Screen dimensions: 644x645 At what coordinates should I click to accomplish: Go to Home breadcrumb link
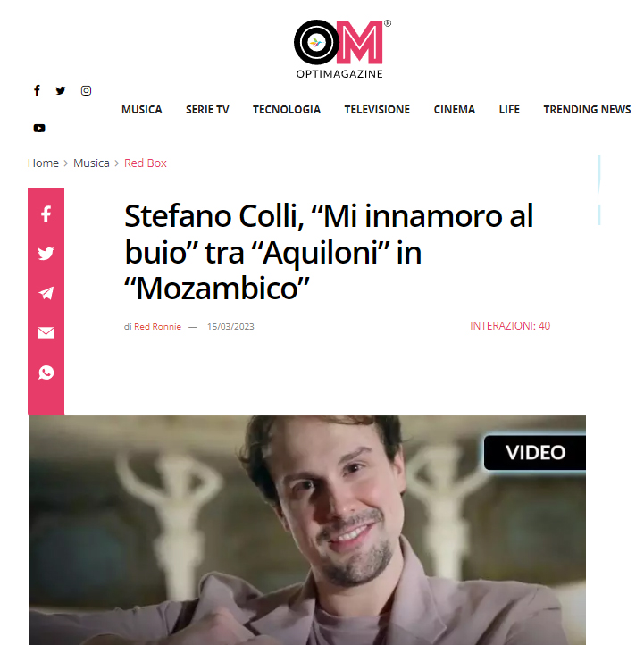[x=43, y=163]
